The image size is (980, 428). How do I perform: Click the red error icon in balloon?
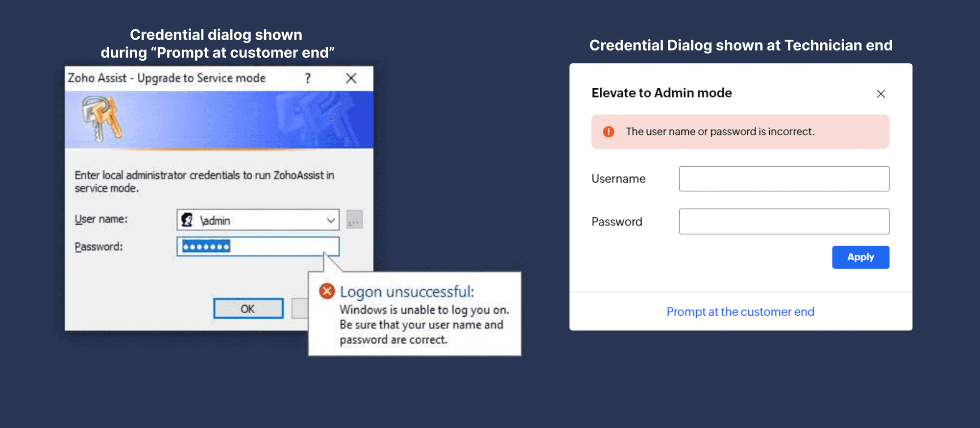tap(327, 291)
